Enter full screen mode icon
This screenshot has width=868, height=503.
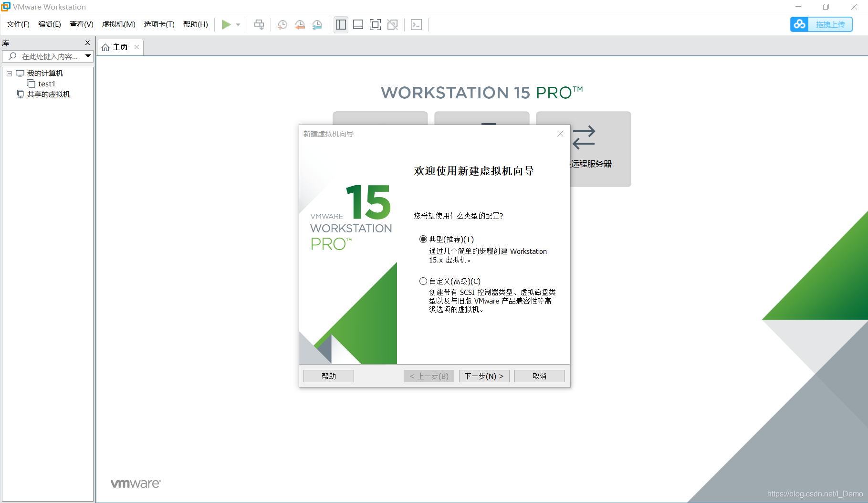pos(375,24)
